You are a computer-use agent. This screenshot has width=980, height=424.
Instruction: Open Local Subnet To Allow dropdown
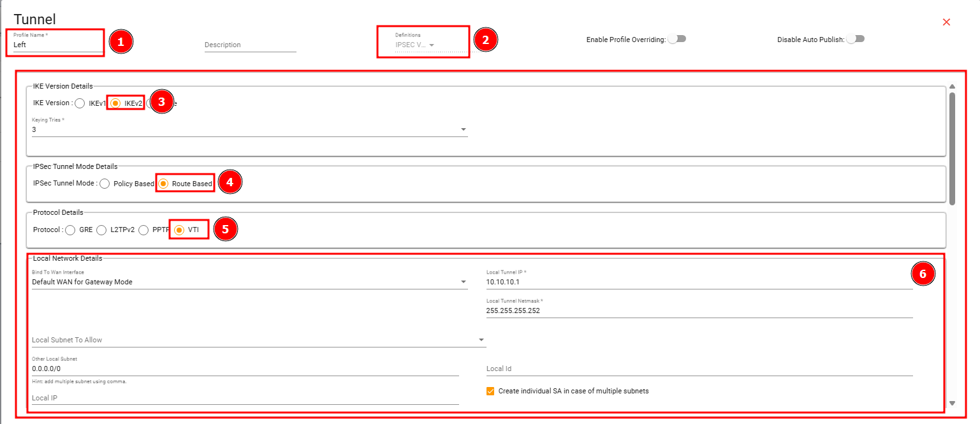[259, 340]
